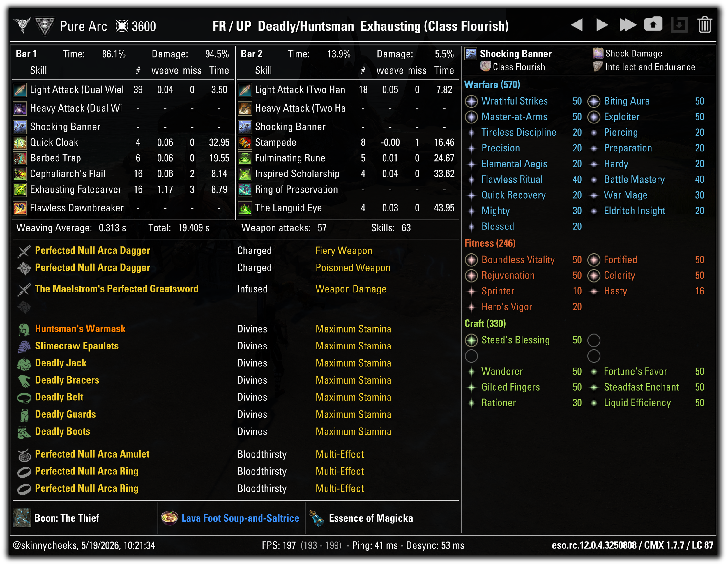Click the Liquid Efficiency champion star

594,403
